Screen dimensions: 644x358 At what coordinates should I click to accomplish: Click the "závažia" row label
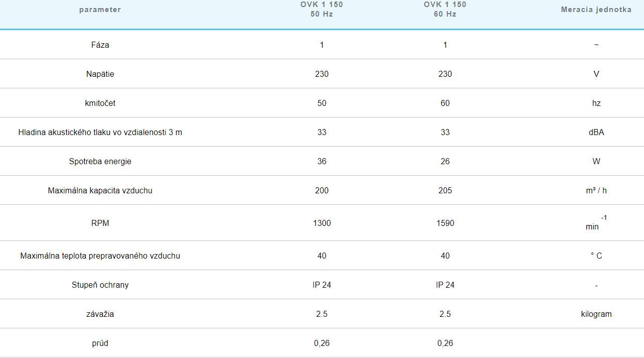click(x=100, y=314)
